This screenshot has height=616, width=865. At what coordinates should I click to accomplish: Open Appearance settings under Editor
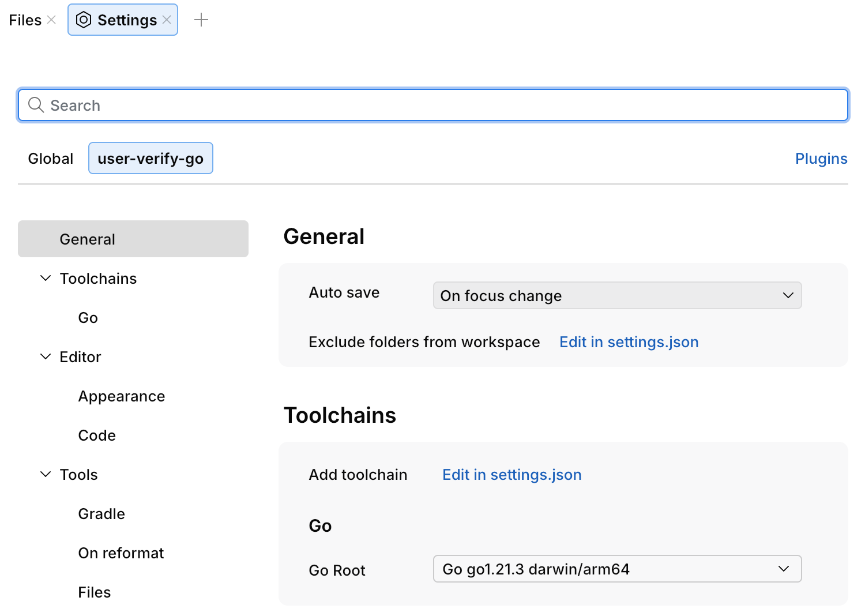coord(121,396)
